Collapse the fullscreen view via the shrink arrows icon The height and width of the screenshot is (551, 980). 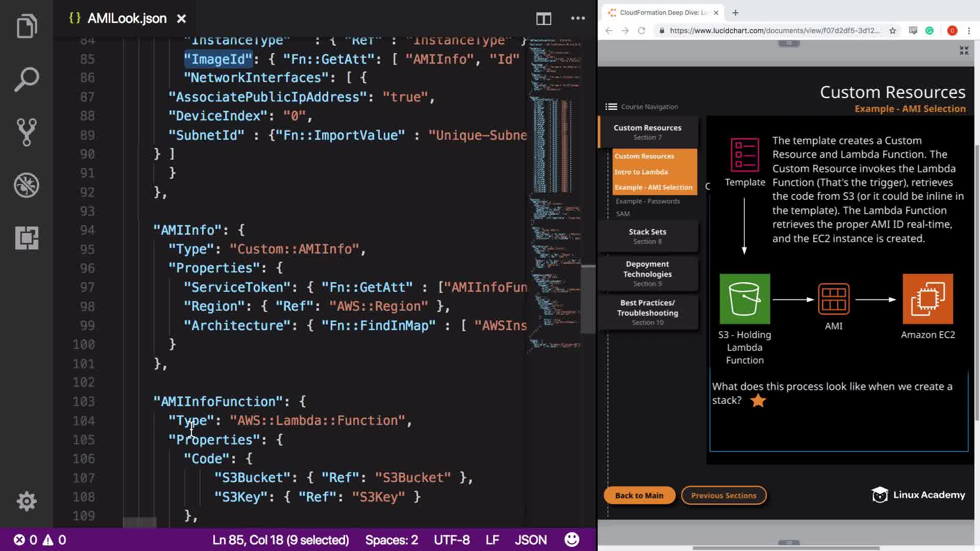click(964, 51)
